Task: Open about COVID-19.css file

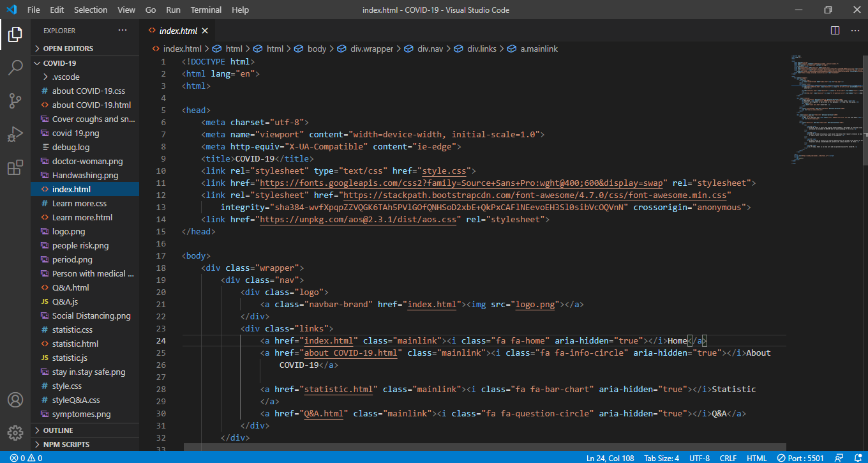Action: [x=85, y=91]
